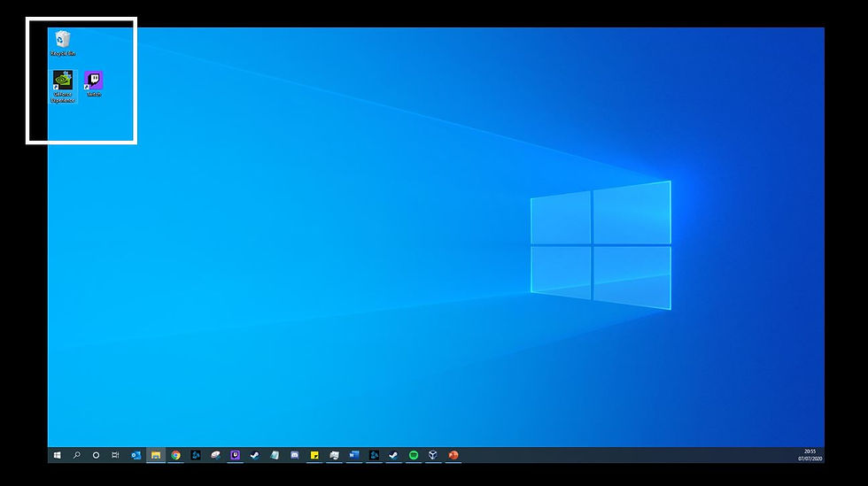Open File Explorer from the taskbar

(x=156, y=455)
